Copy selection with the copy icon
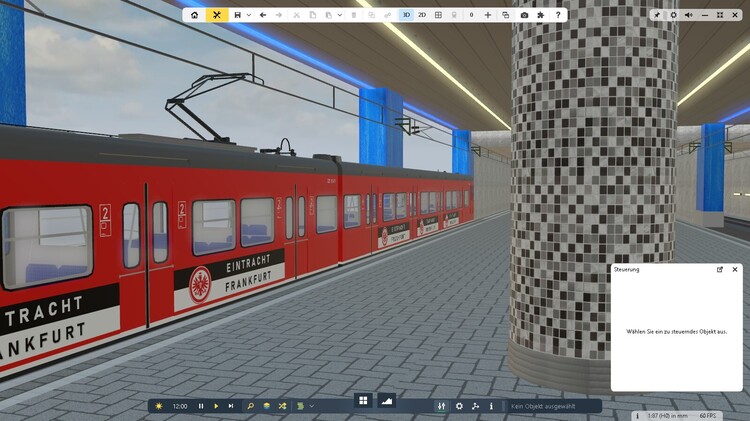This screenshot has width=750, height=421. 313,15
